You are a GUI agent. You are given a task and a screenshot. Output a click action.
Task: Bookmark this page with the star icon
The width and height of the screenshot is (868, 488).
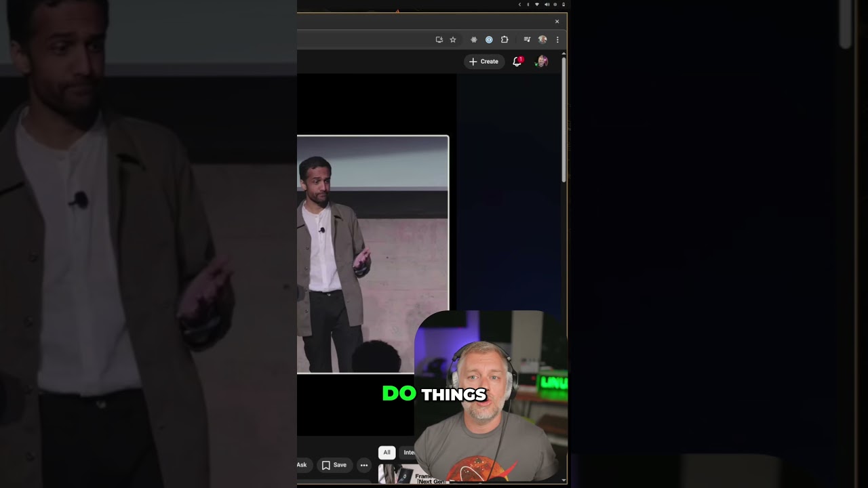pyautogui.click(x=453, y=40)
